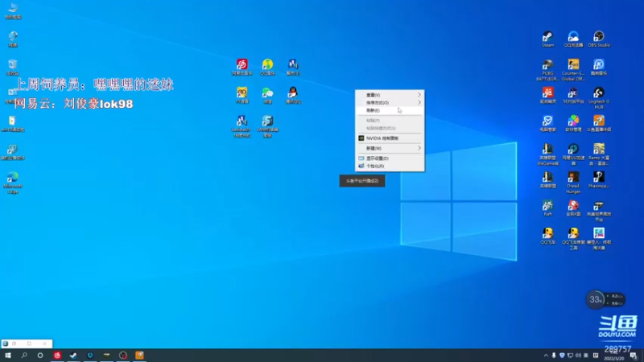Switch to NetEase Cloud Music in taskbar
This screenshot has height=362, width=644.
point(57,356)
